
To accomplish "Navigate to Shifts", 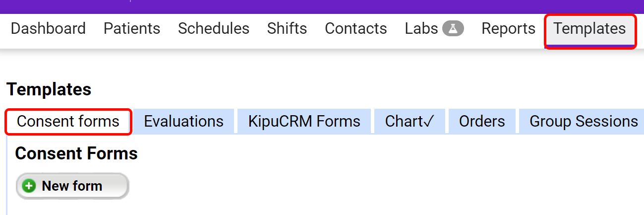I will [x=287, y=29].
